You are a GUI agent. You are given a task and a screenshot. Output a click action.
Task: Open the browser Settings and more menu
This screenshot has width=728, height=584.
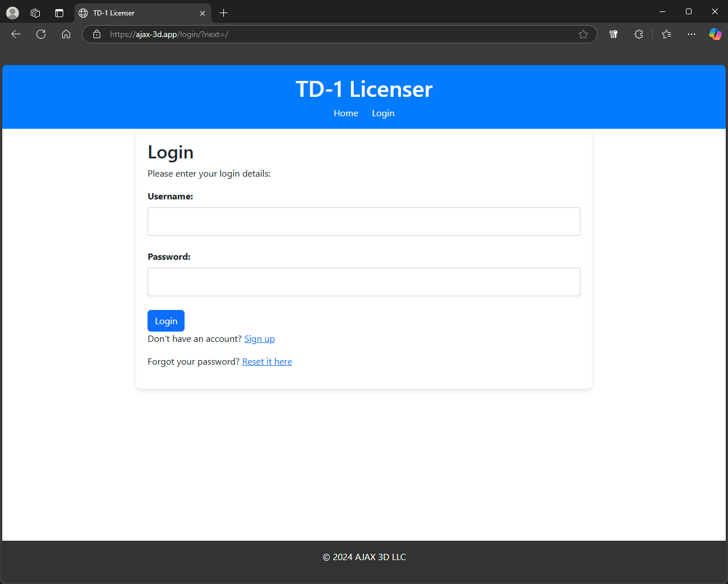click(691, 34)
